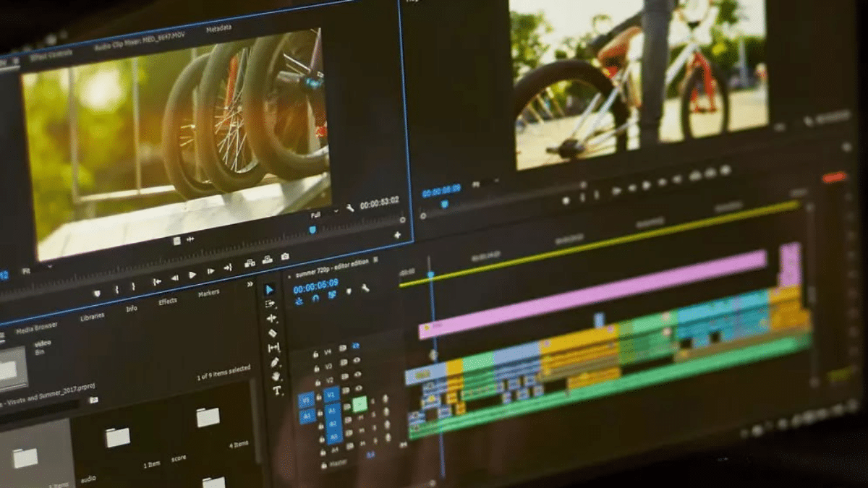
Task: Open timeline display settings wrench
Action: point(365,288)
